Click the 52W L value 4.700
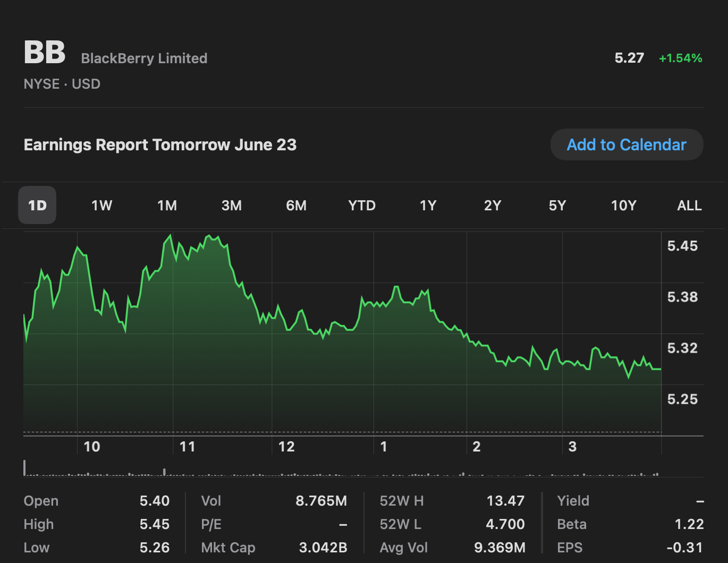The height and width of the screenshot is (563, 728). click(505, 524)
